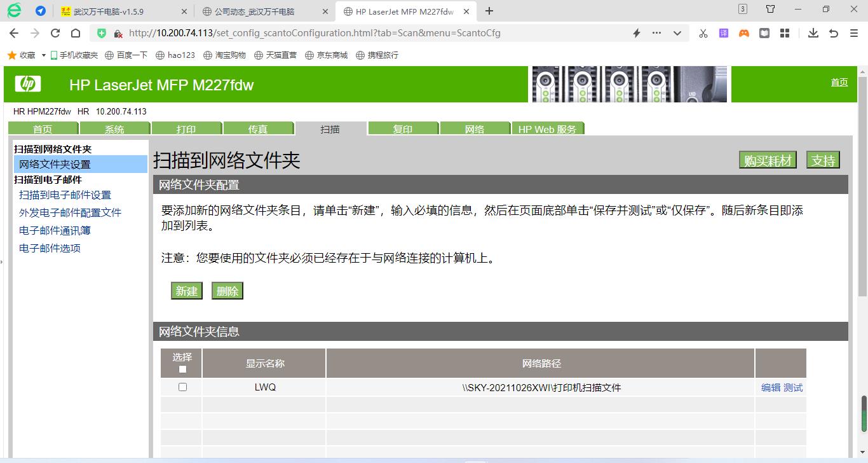Click the 支持 button
Viewport: 868px width, 463px height.
coord(823,160)
